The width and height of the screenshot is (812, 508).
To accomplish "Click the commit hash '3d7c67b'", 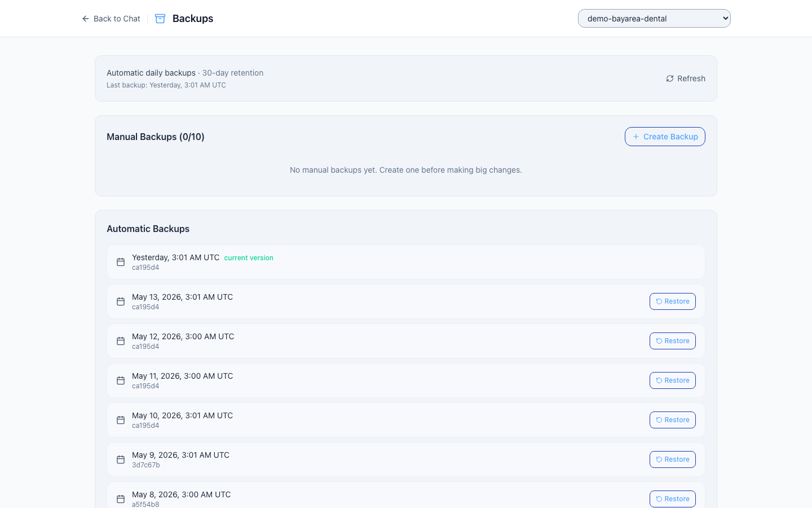I will [146, 465].
